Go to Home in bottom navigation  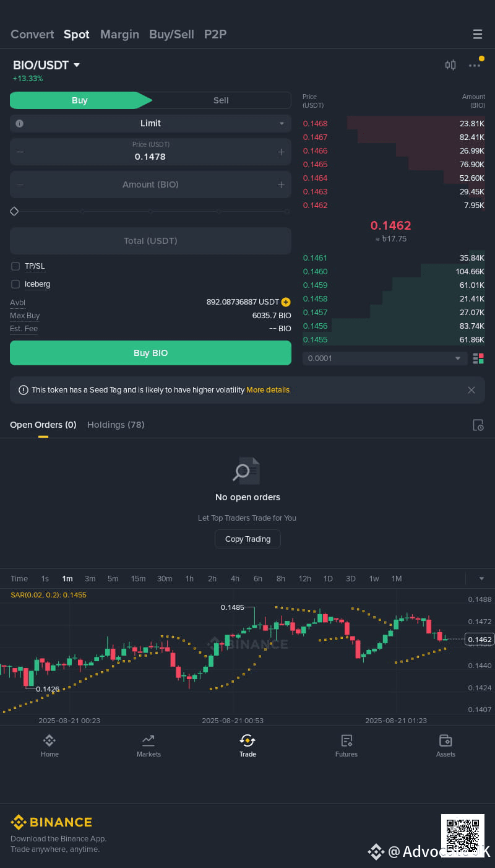point(49,745)
